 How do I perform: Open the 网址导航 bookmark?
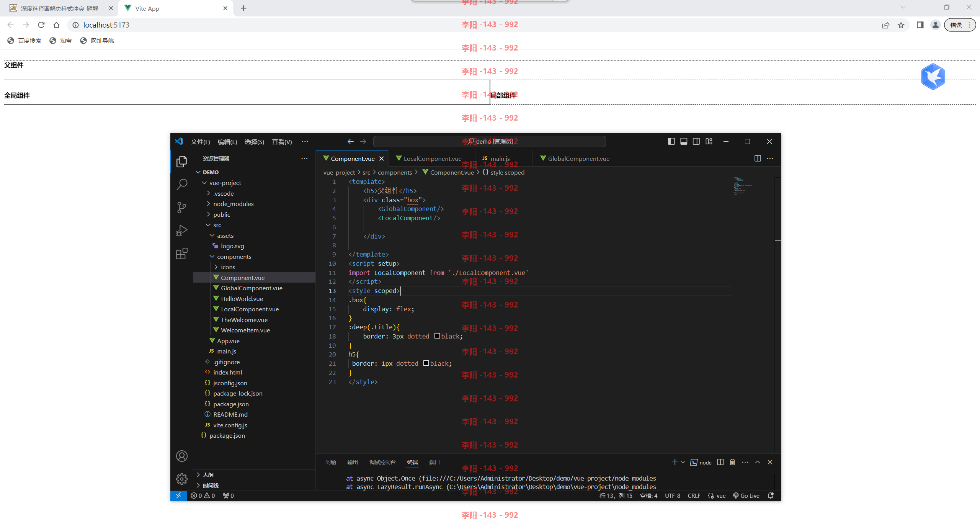(x=97, y=41)
